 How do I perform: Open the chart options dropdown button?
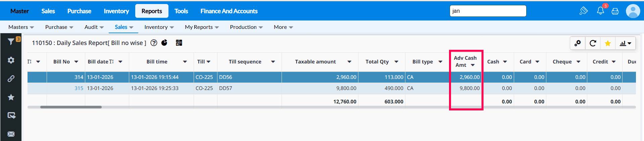(x=626, y=43)
